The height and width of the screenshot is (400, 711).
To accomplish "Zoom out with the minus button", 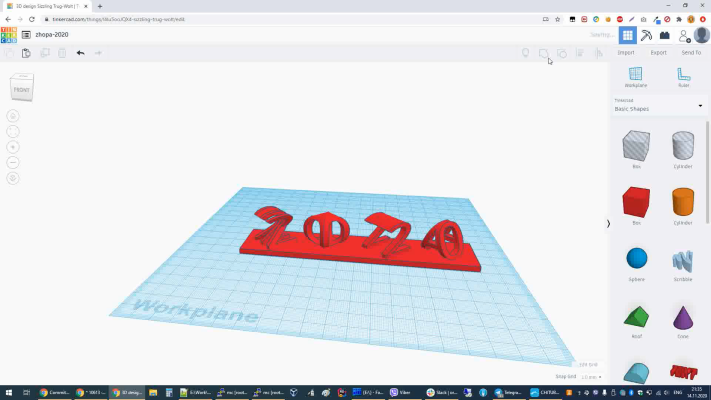I will (13, 162).
